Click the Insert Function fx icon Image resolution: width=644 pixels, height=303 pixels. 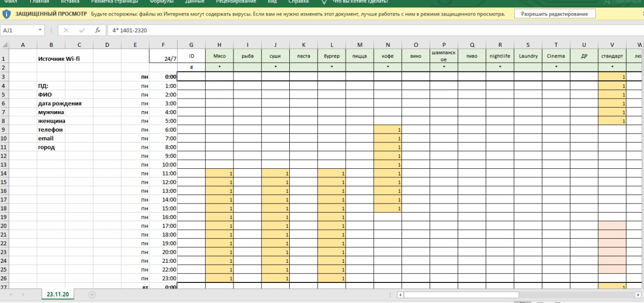(x=98, y=30)
